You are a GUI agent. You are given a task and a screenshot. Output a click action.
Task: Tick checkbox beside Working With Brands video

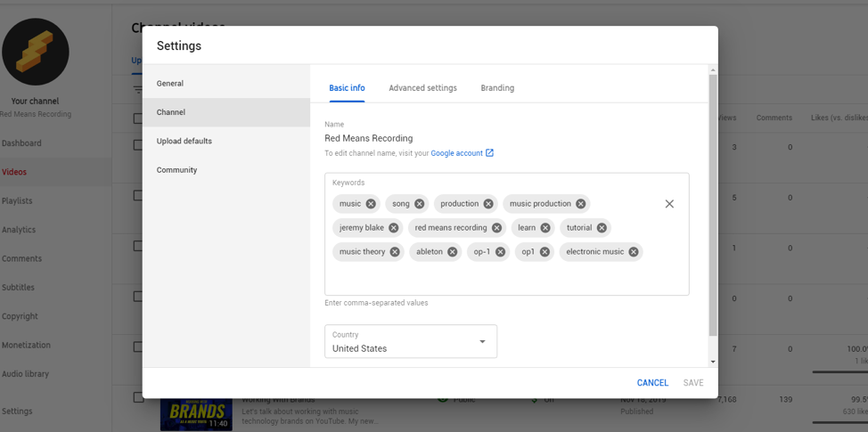138,397
